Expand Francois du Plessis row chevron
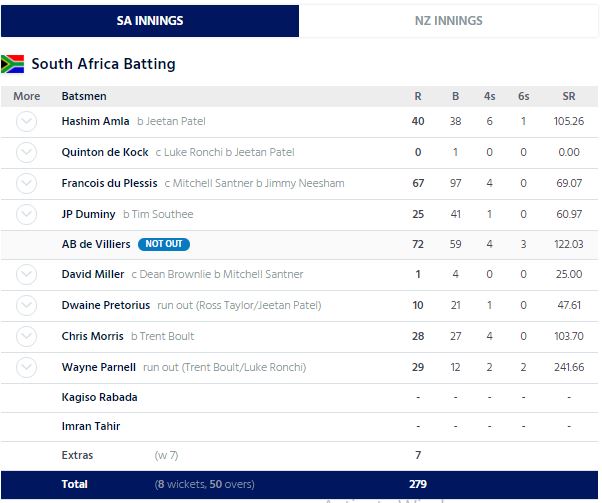The image size is (602, 503). coord(27,183)
